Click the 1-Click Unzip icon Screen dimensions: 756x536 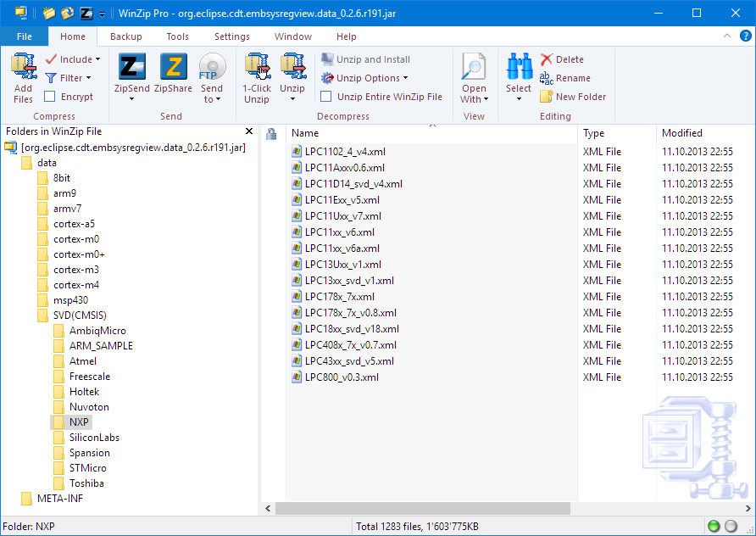(257, 68)
